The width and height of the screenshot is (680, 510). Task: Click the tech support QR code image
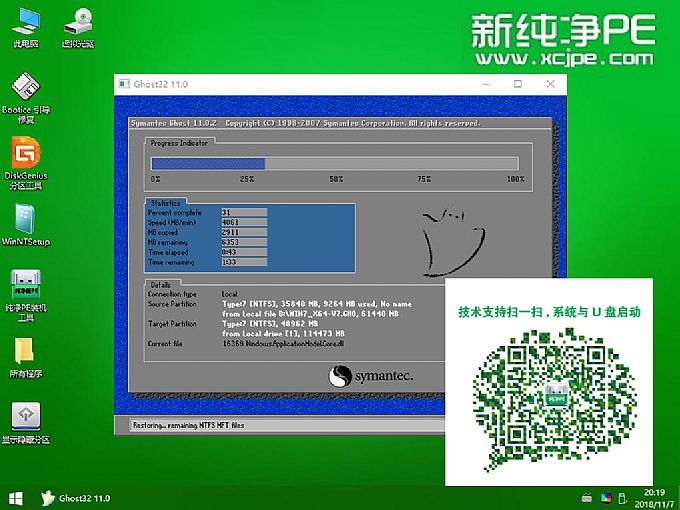click(x=556, y=401)
